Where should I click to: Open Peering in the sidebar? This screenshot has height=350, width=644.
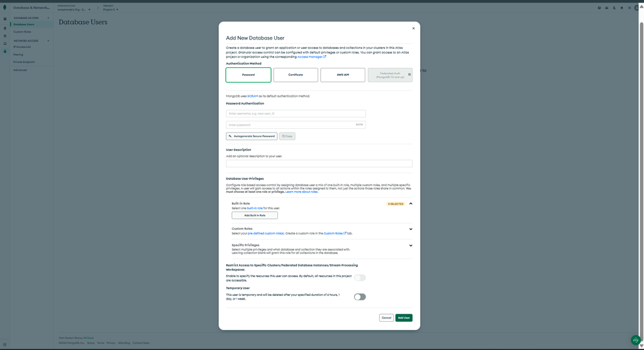(x=18, y=55)
